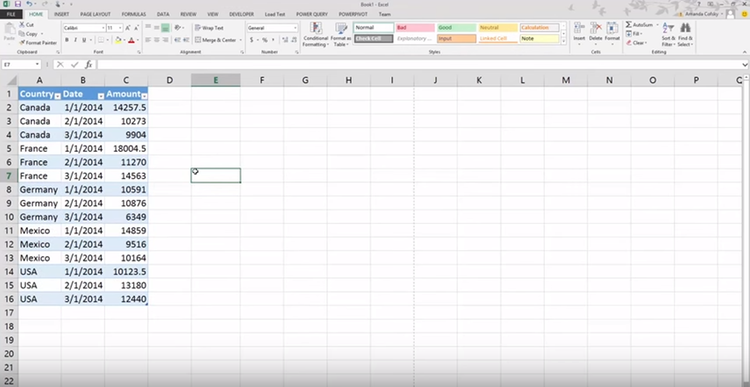
Task: Toggle Wrap Text
Action: click(210, 28)
